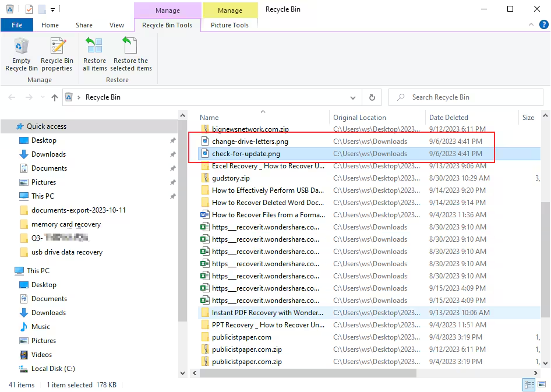Open pinned Pictures under Quick access
The image size is (551, 392).
click(x=44, y=182)
